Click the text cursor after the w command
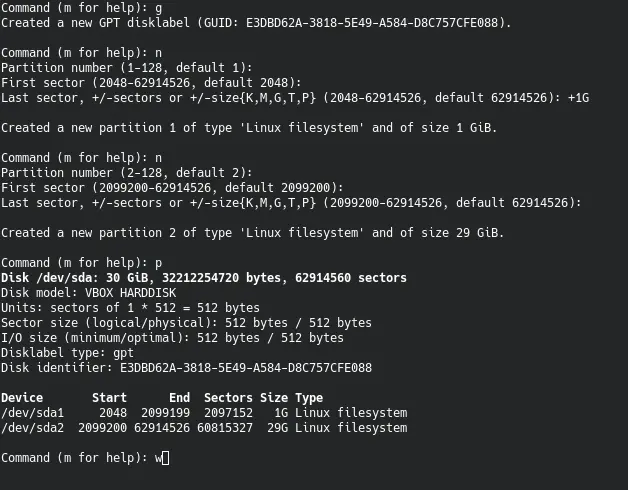Viewport: 628px width, 490px height. 165,458
